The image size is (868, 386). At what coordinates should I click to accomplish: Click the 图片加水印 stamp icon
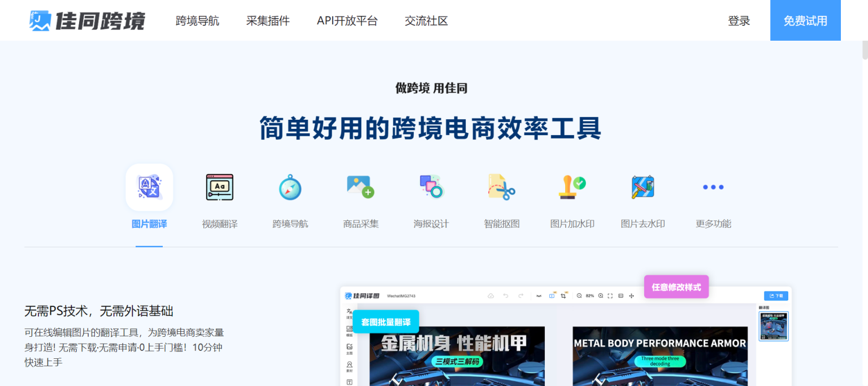572,187
